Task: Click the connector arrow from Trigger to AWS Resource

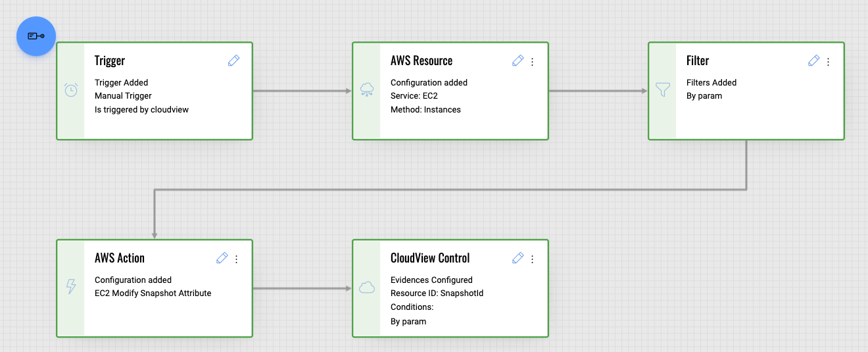Action: 302,91
